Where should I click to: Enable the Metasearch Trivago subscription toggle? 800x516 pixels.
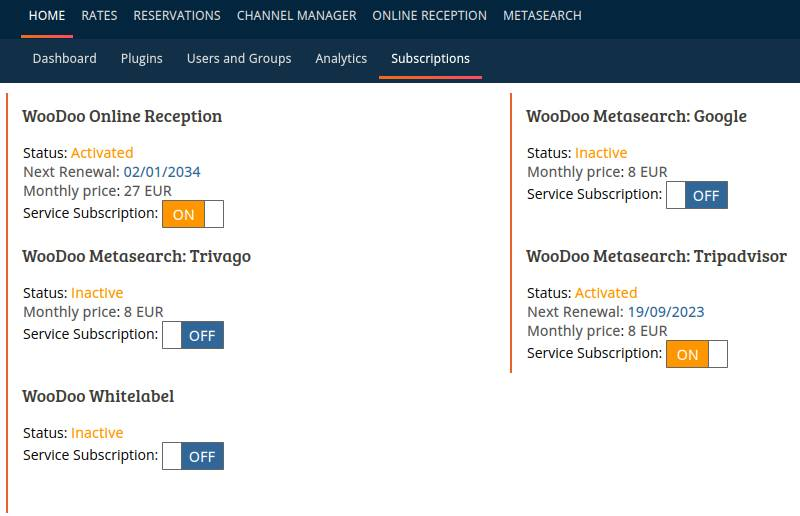tap(193, 335)
